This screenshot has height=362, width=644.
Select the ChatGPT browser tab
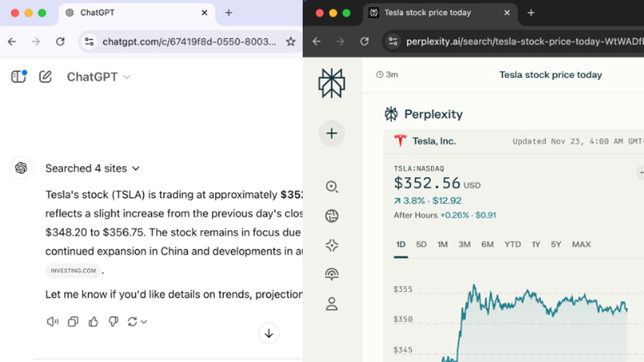coord(137,13)
